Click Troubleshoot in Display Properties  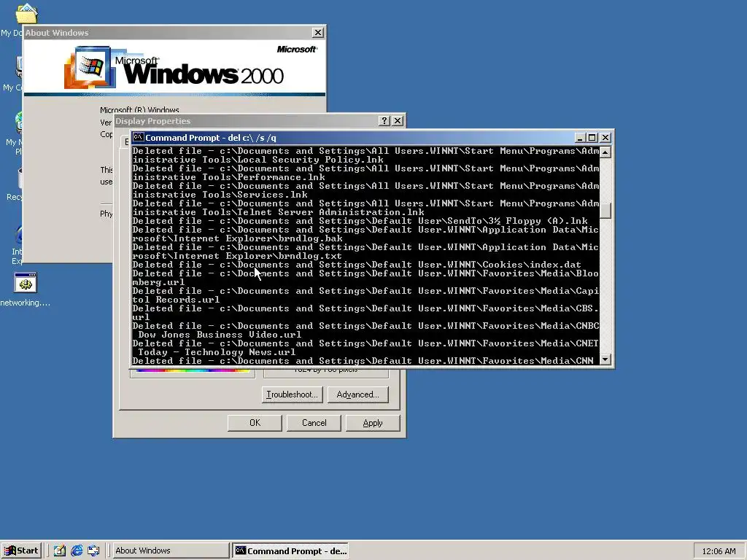pyautogui.click(x=292, y=394)
